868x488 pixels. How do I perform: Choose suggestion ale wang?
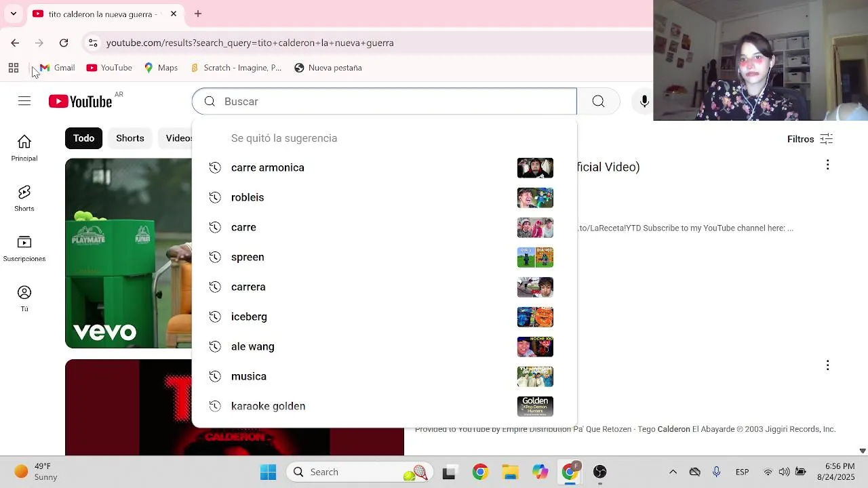(x=384, y=346)
